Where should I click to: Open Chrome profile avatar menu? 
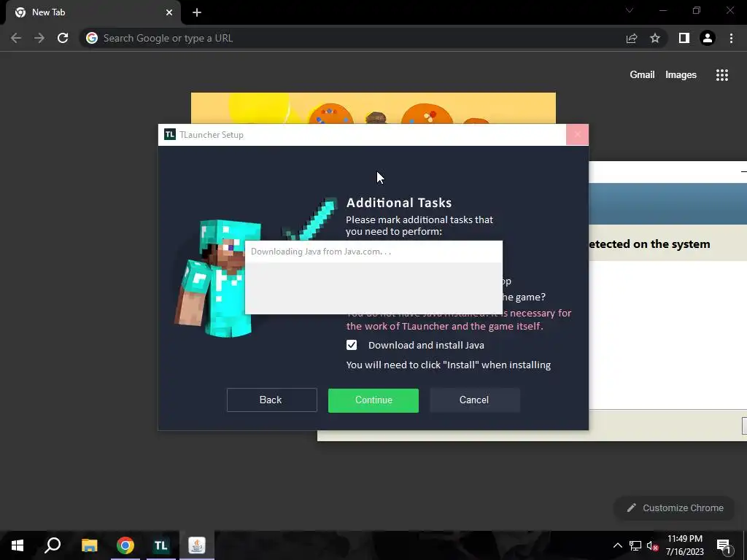tap(708, 38)
